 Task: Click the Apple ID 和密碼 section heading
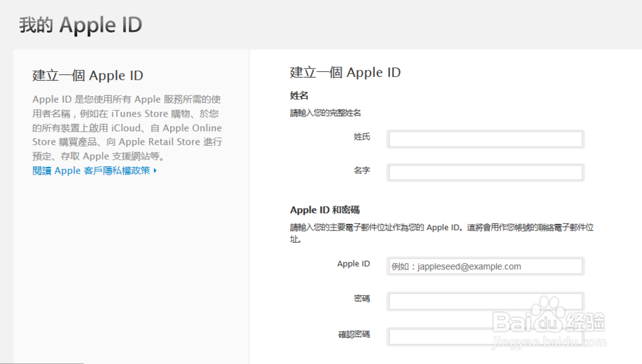click(x=325, y=210)
